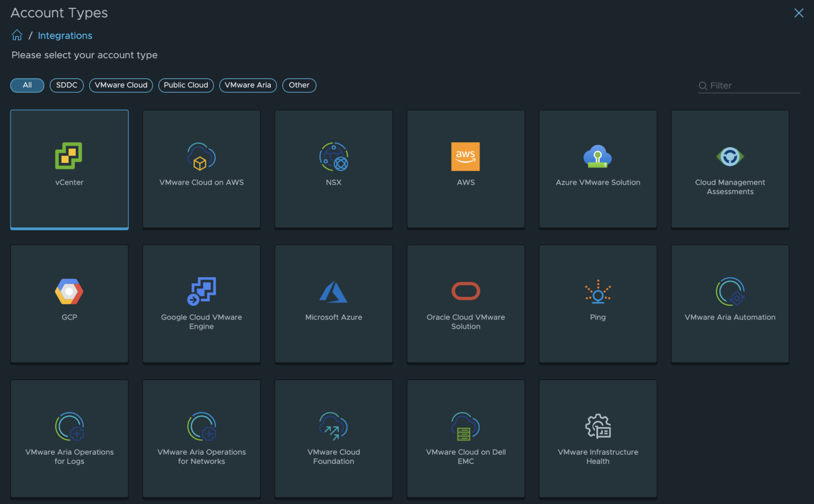Select the vCenter account type
Viewport: 814px width, 504px height.
(x=69, y=170)
